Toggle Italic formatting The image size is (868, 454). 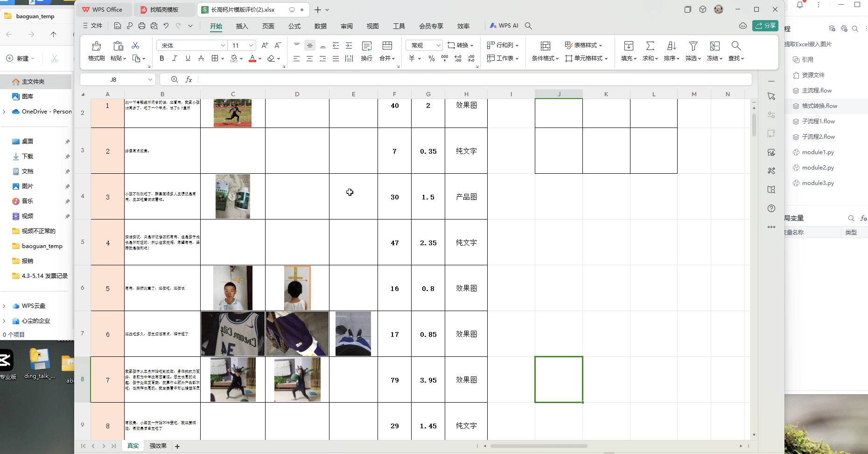(175, 58)
